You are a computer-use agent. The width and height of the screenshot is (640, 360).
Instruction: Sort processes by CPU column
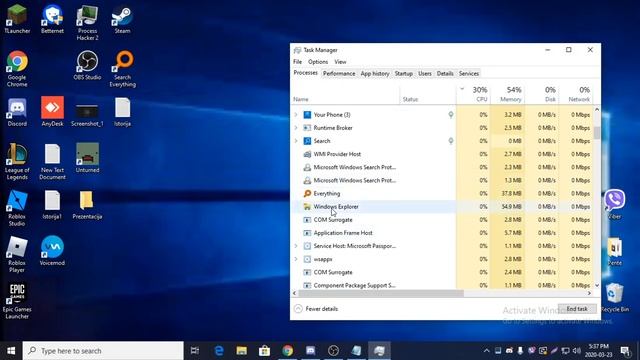coord(473,94)
